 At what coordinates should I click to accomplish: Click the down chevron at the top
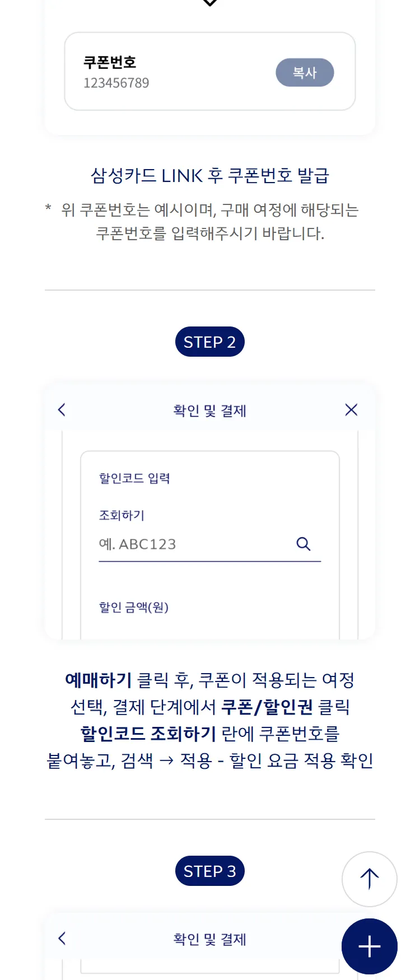(x=209, y=3)
